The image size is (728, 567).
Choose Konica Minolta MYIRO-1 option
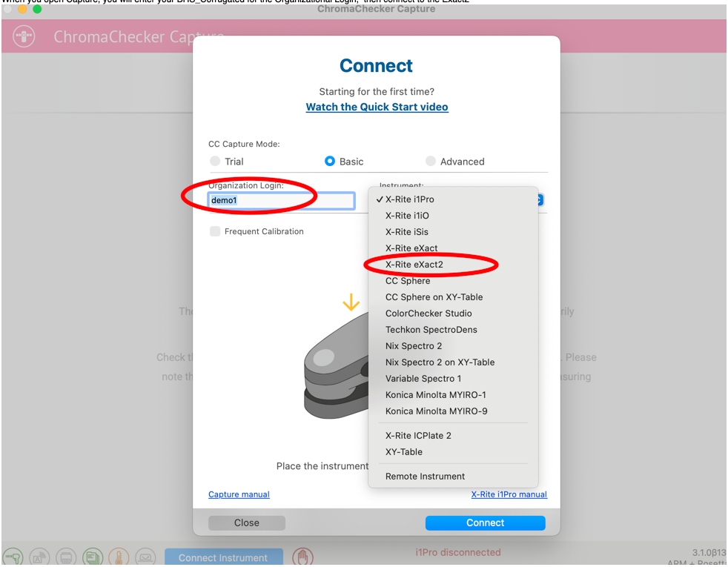pyautogui.click(x=453, y=394)
